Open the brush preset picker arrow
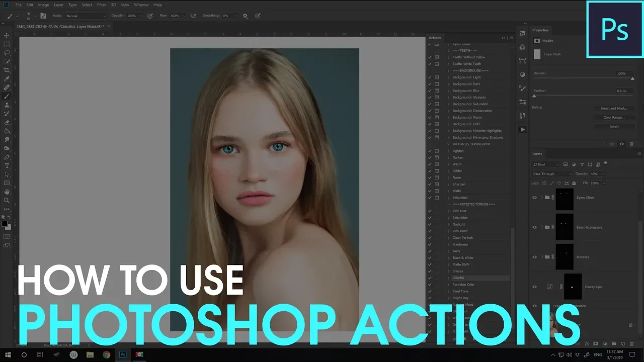Screen dimensions: 644x362 (x=35, y=16)
